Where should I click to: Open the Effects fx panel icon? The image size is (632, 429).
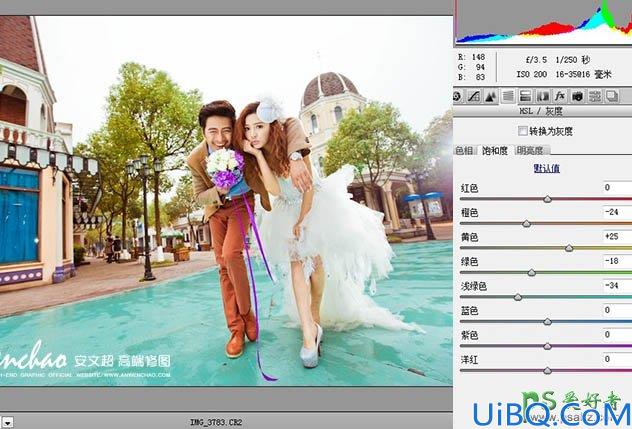(560, 96)
